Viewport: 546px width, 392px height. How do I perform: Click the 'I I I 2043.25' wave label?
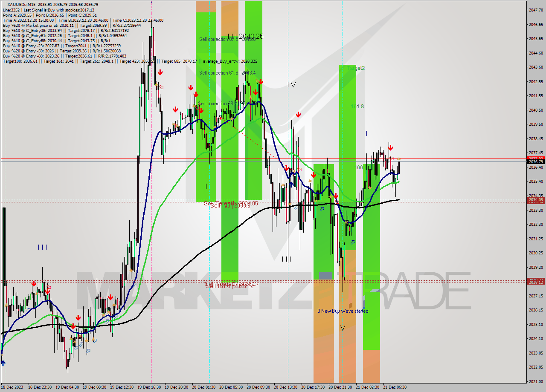click(245, 36)
